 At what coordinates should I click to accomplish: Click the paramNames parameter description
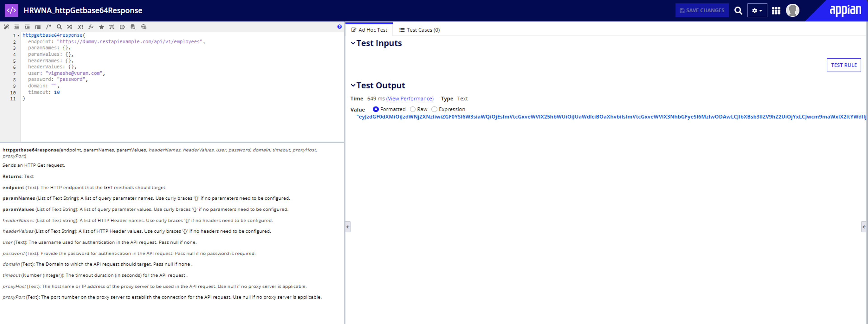click(146, 198)
